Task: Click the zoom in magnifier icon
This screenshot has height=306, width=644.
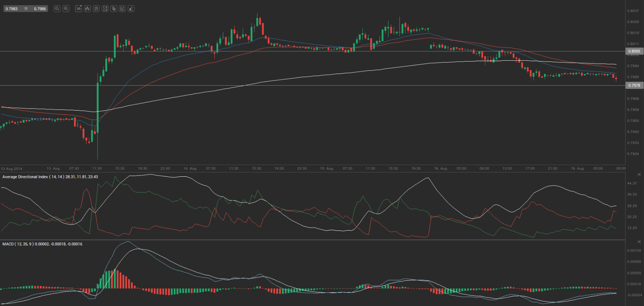Action: (x=66, y=9)
